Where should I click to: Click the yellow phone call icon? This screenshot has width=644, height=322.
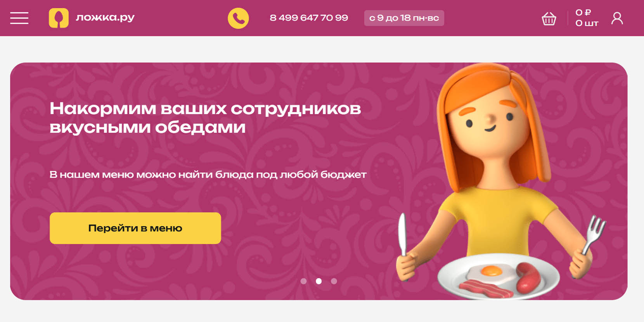click(x=238, y=18)
